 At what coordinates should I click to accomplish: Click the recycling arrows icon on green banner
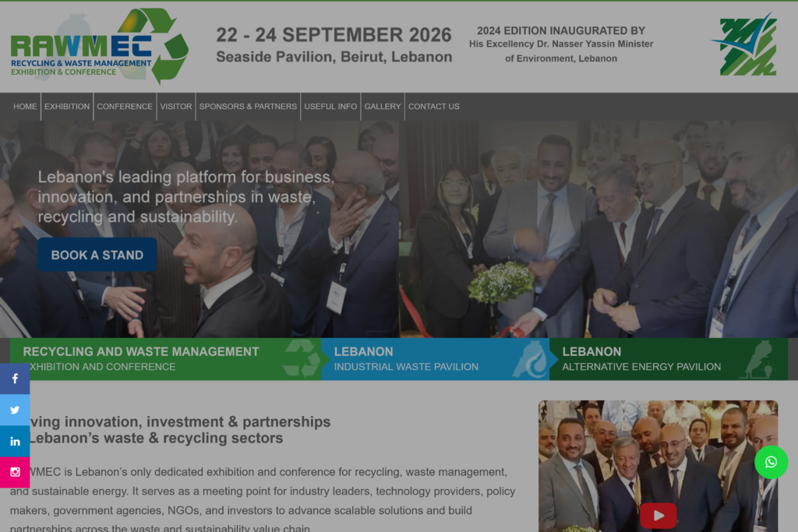click(x=302, y=358)
